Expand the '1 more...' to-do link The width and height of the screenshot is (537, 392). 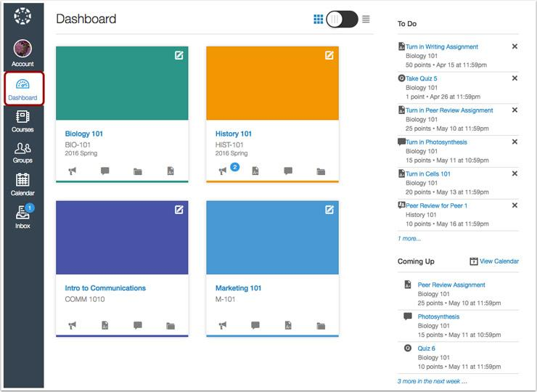pyautogui.click(x=409, y=239)
